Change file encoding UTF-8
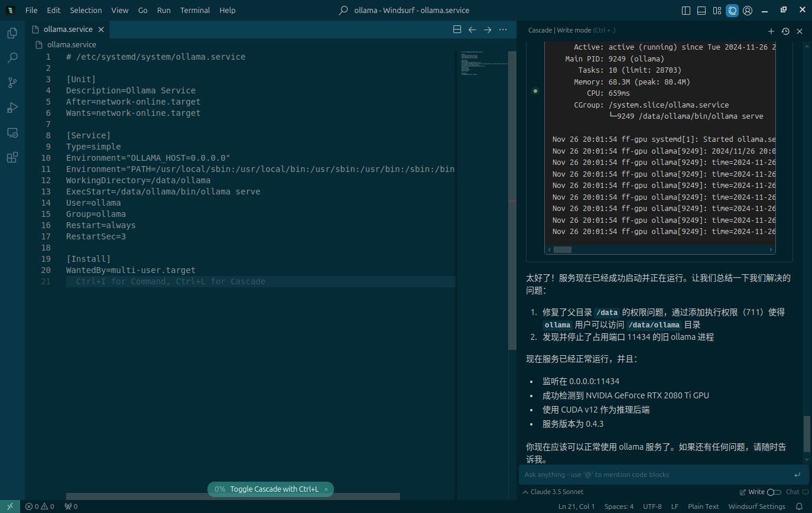812x513 pixels. 652,506
